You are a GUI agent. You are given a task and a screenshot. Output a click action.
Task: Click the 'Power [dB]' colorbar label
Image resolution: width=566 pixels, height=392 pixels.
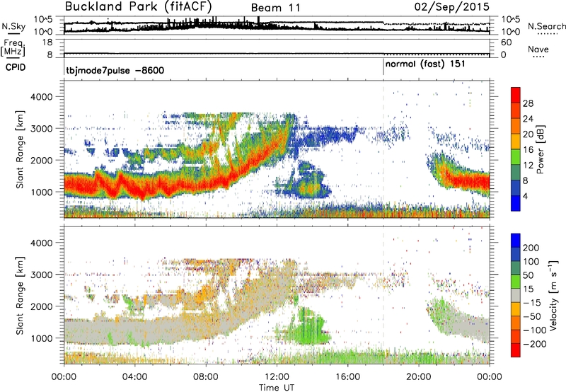tap(540, 149)
